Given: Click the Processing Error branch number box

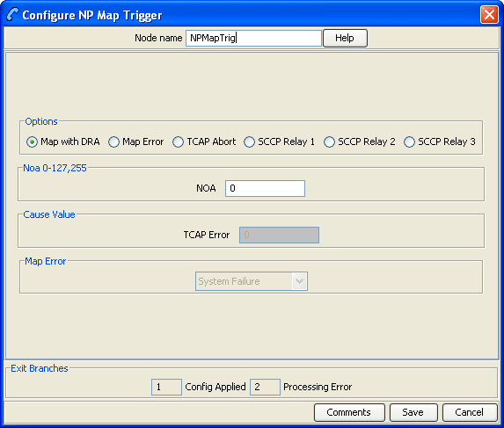Looking at the screenshot, I should (x=265, y=387).
